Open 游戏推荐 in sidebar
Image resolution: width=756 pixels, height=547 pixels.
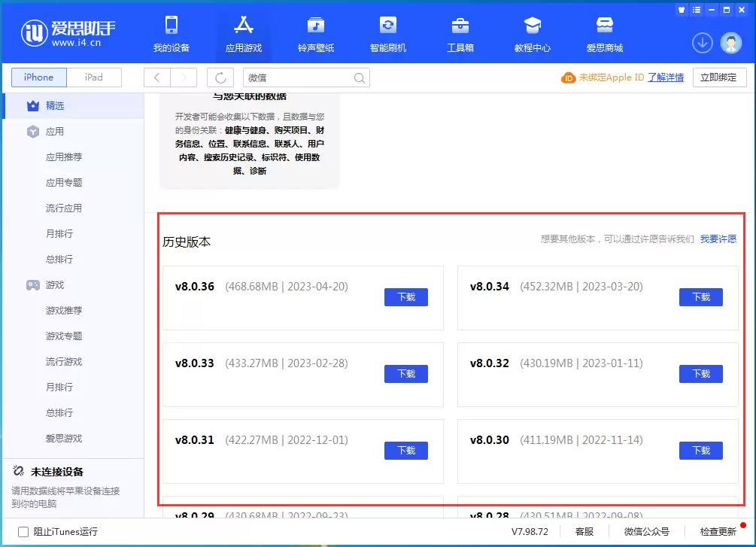(x=64, y=310)
